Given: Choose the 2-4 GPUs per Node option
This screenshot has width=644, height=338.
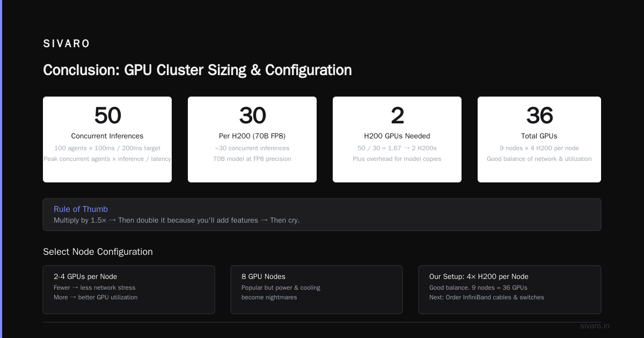Looking at the screenshot, I should click(129, 290).
